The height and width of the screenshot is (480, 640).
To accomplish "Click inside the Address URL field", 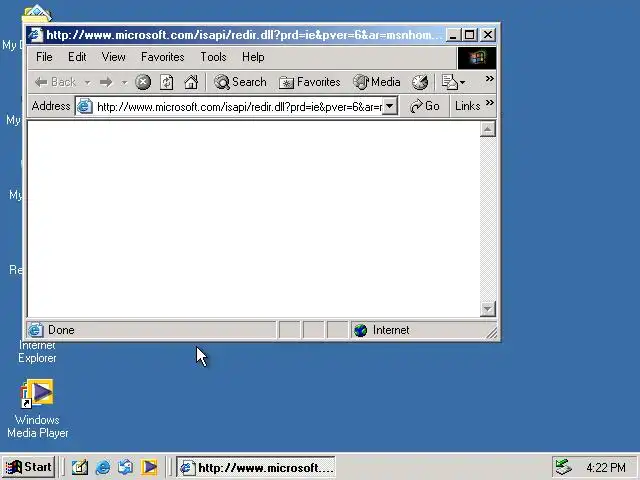I will pyautogui.click(x=239, y=107).
